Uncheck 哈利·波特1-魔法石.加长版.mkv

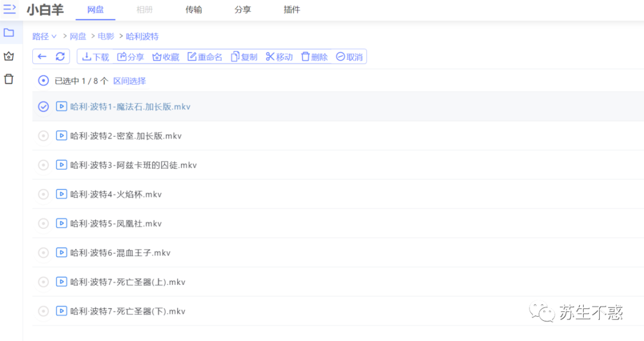pos(43,107)
